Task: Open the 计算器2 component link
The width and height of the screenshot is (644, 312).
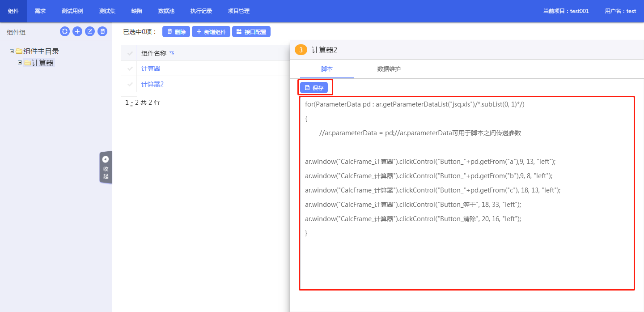Action: (153, 84)
